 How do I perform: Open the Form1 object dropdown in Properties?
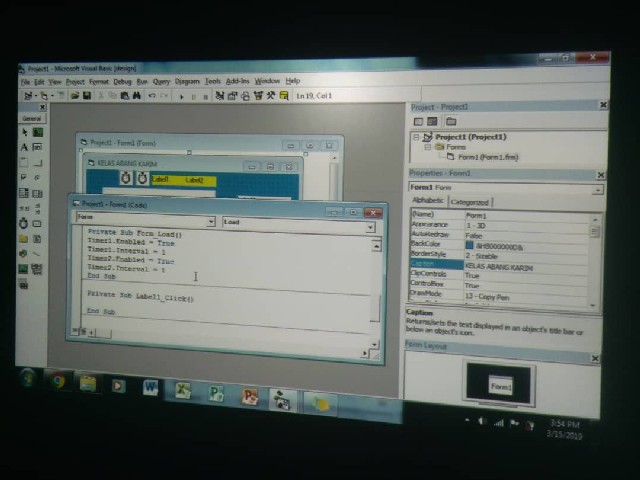(598, 188)
